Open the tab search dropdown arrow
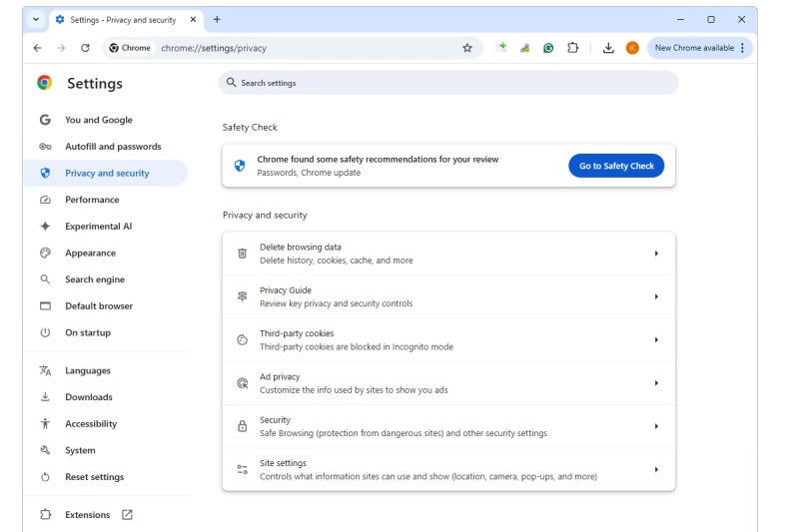The image size is (799, 532). point(36,19)
